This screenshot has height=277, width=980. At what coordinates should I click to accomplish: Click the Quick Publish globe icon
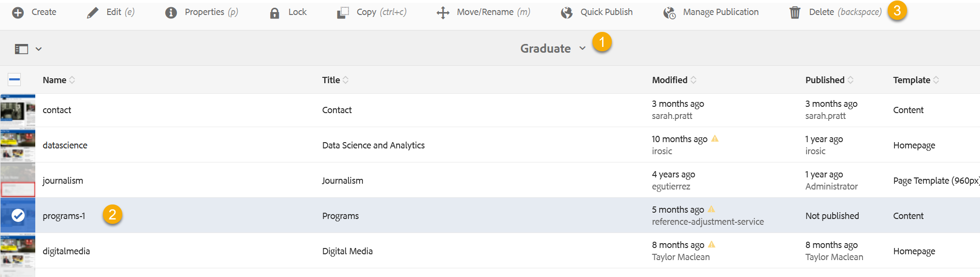tap(566, 13)
